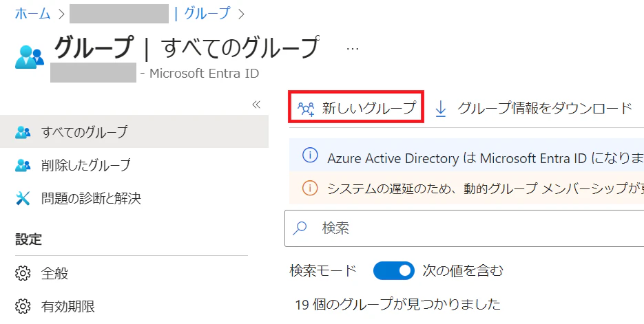Image resolution: width=644 pixels, height=324 pixels.
Task: Click into the 検索 input field
Action: coord(464,228)
